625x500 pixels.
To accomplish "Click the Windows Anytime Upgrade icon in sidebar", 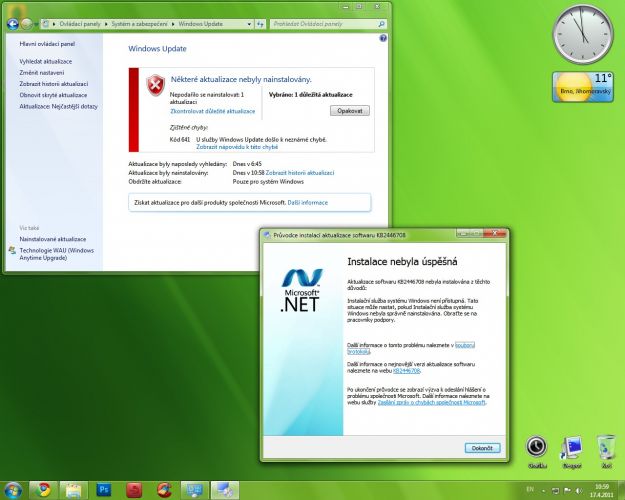I will (x=12, y=250).
